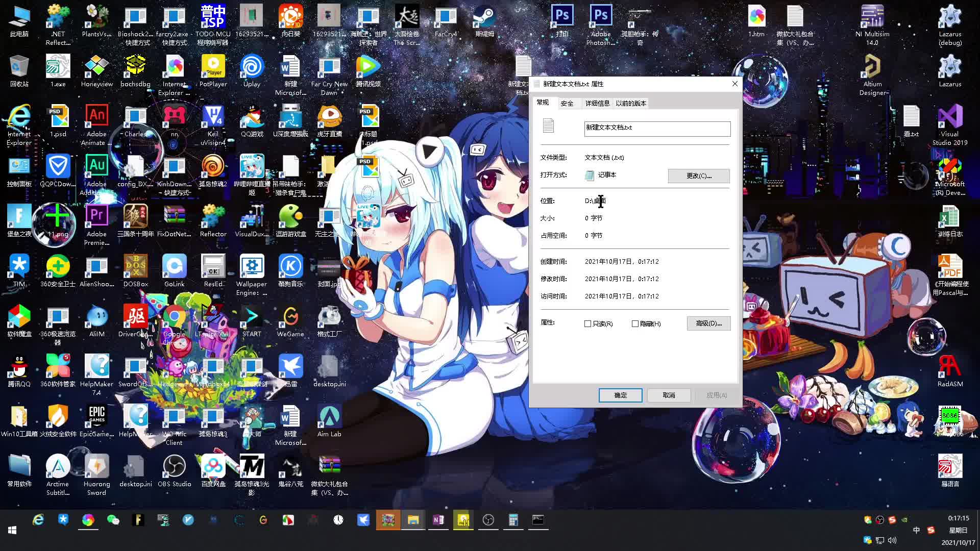Open the Reflector desktop icon
The image size is (980, 551).
pyautogui.click(x=213, y=221)
